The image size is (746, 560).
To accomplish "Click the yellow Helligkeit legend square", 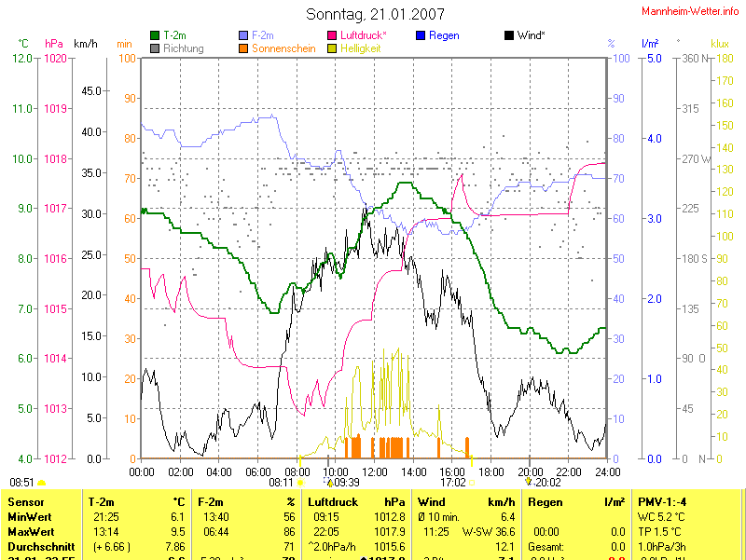I will (331, 48).
